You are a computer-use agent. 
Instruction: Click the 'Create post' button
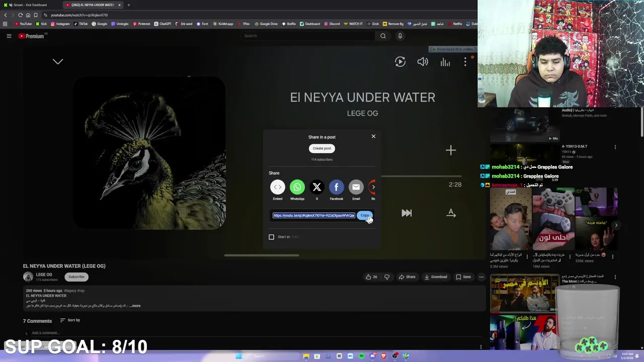pos(321,148)
